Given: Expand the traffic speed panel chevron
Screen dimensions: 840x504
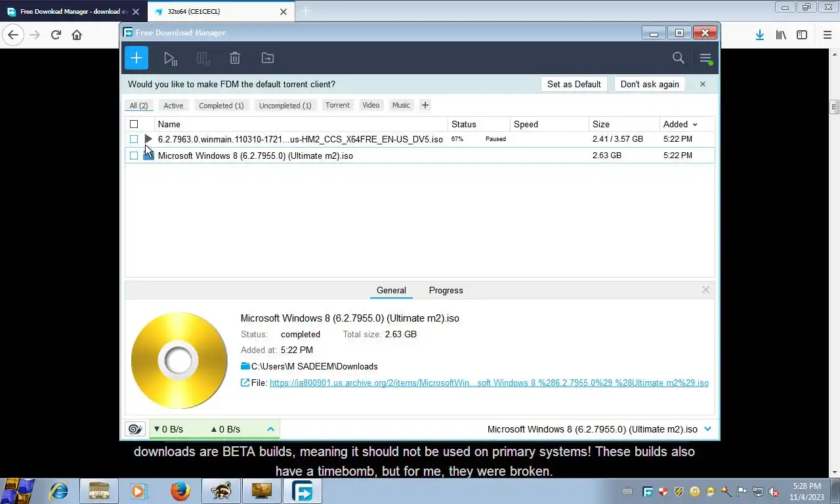Looking at the screenshot, I should pyautogui.click(x=270, y=429).
